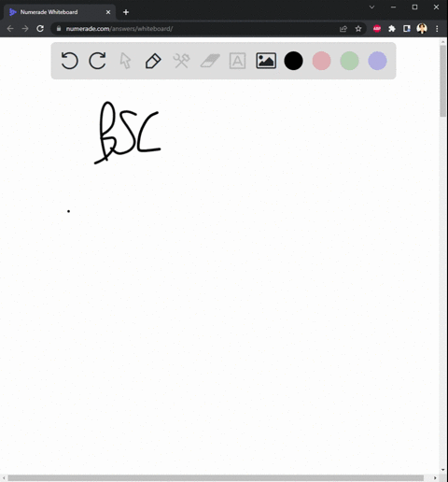Screen dimensions: 448x482
Task: Click the scroll down arrow
Action: tap(443, 470)
